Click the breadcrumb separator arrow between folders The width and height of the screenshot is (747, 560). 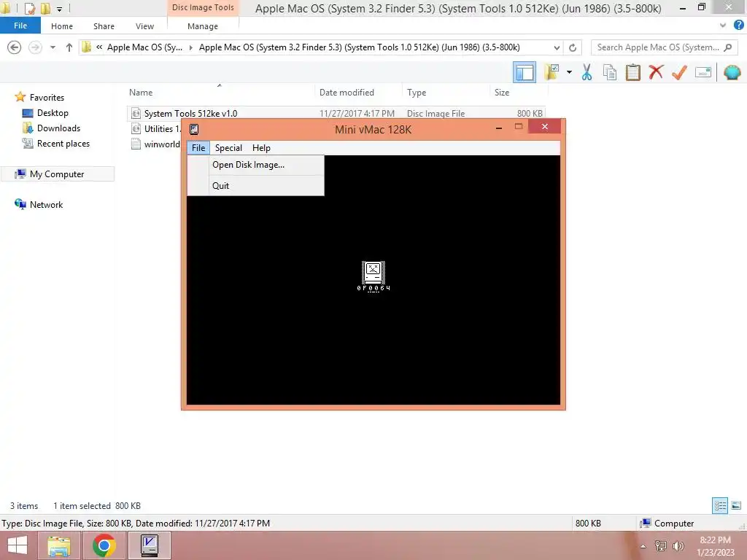click(191, 47)
